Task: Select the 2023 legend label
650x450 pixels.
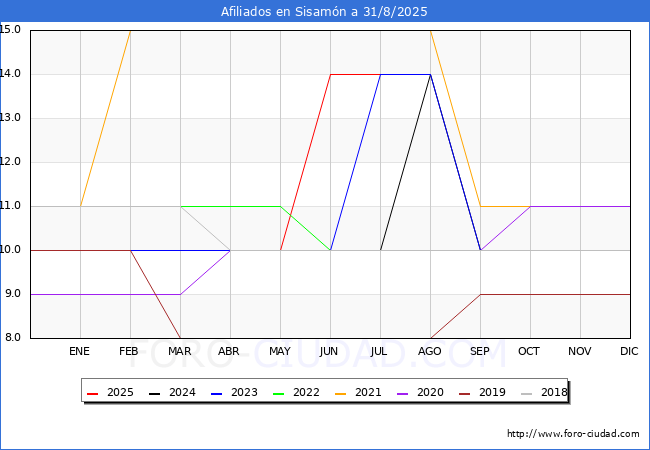Action: pos(244,392)
